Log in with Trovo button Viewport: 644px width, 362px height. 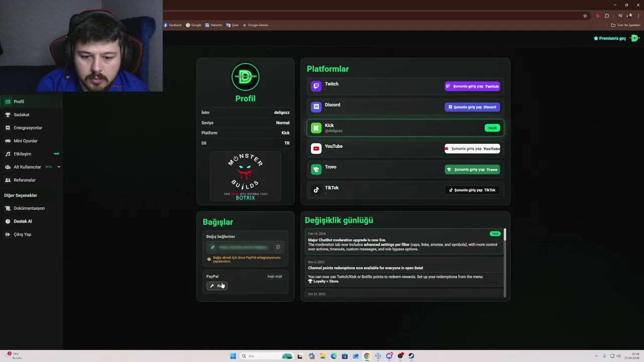click(x=472, y=169)
